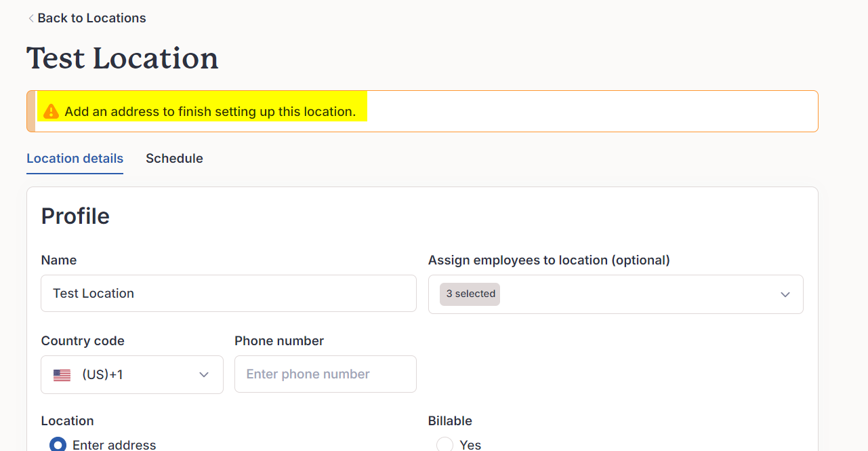This screenshot has width=868, height=451.
Task: Click the Billable label
Action: click(450, 420)
